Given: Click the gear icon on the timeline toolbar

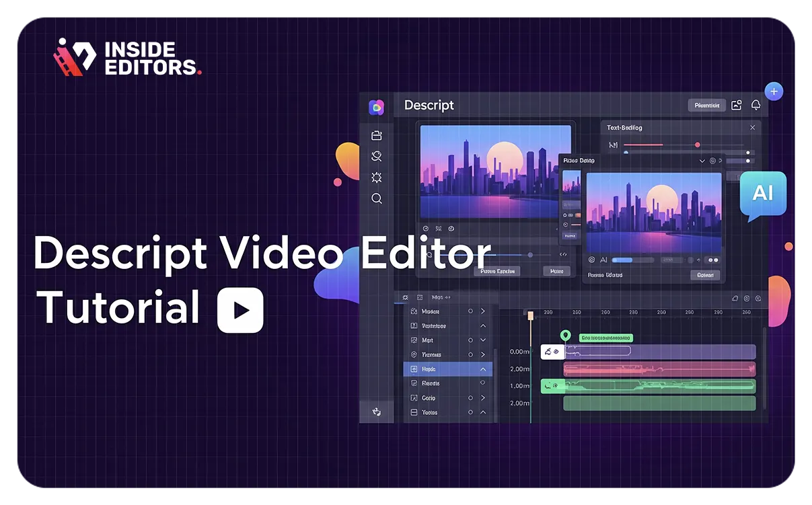Looking at the screenshot, I should (405, 297).
